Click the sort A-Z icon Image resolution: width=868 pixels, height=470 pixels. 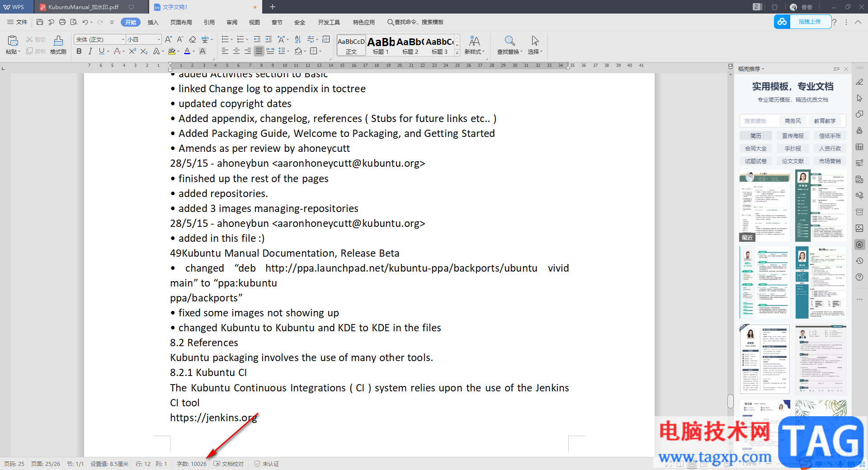pos(297,39)
